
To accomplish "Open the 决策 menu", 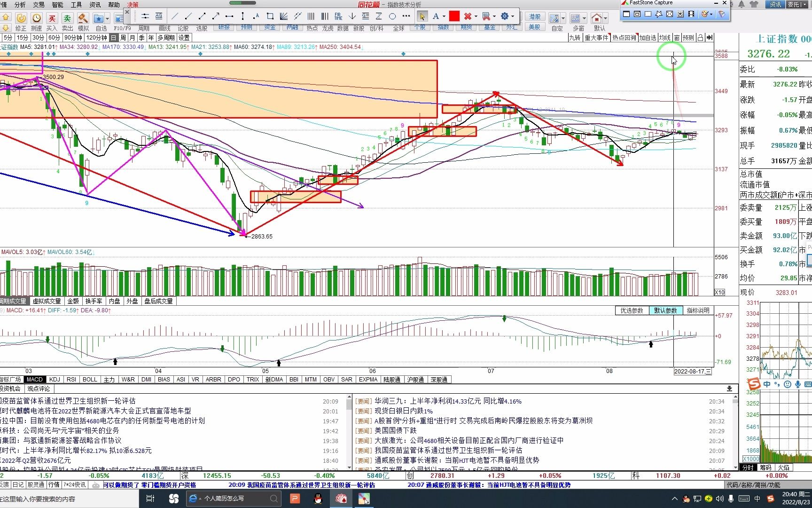I will (133, 4).
